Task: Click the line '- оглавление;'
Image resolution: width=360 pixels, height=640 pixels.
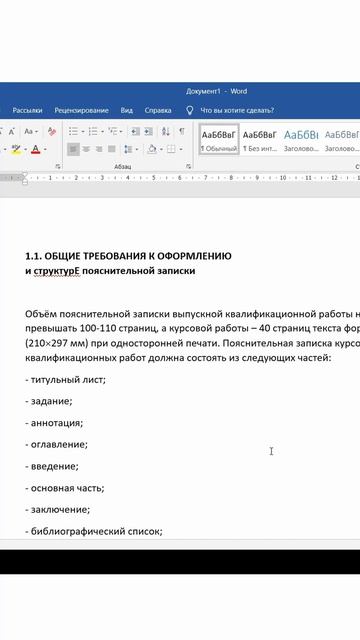Action: 56,444
